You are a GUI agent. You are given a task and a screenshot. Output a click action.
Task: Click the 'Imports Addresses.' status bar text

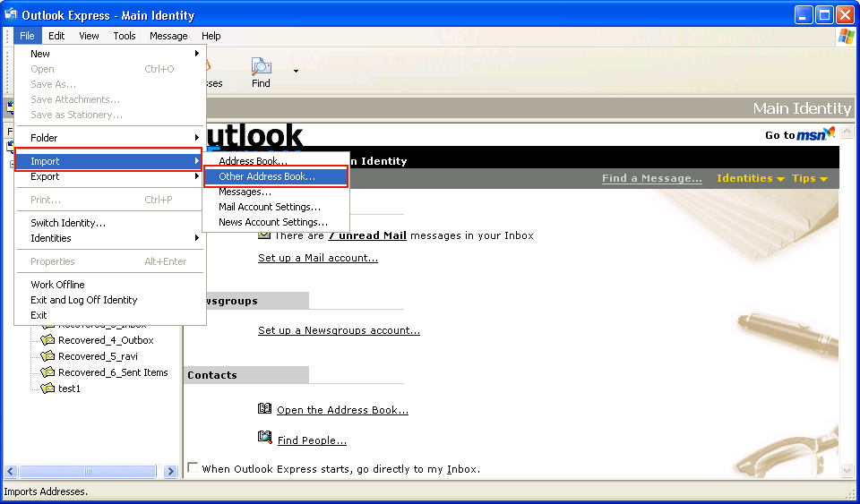46,492
